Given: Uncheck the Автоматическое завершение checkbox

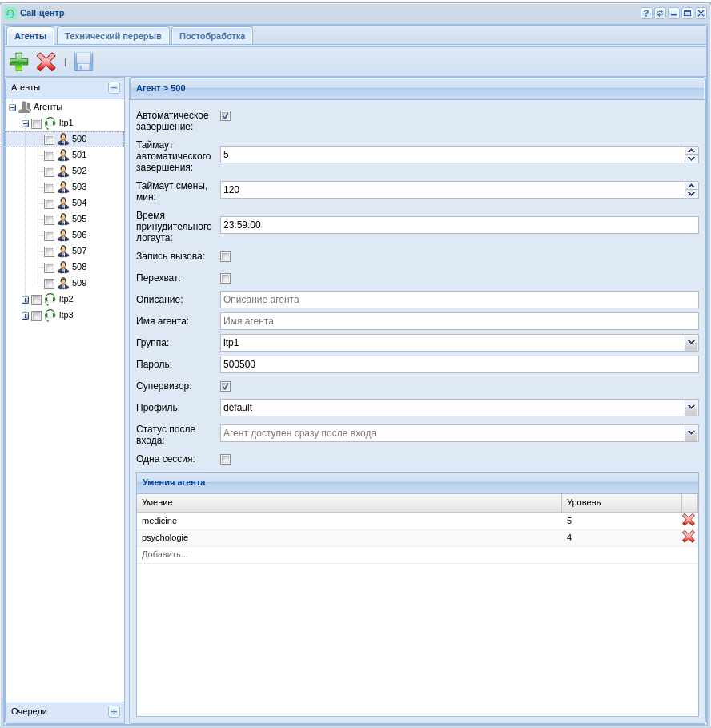Looking at the screenshot, I should coord(225,115).
